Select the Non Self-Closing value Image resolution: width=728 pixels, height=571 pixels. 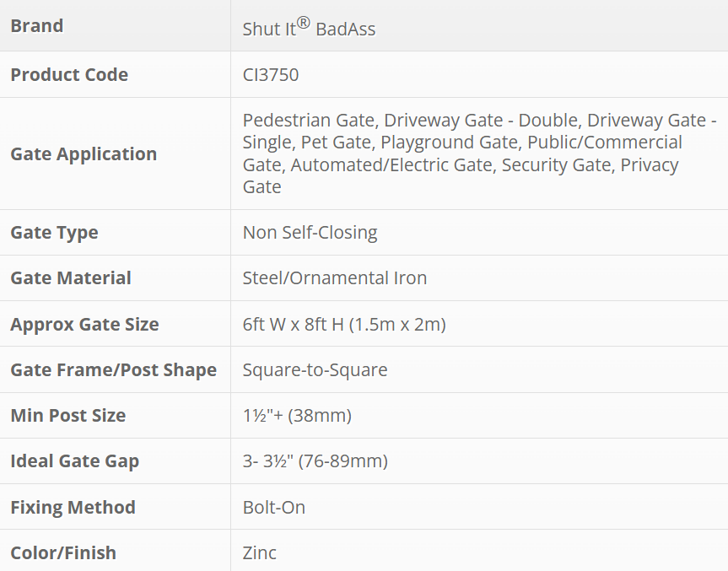pos(310,232)
